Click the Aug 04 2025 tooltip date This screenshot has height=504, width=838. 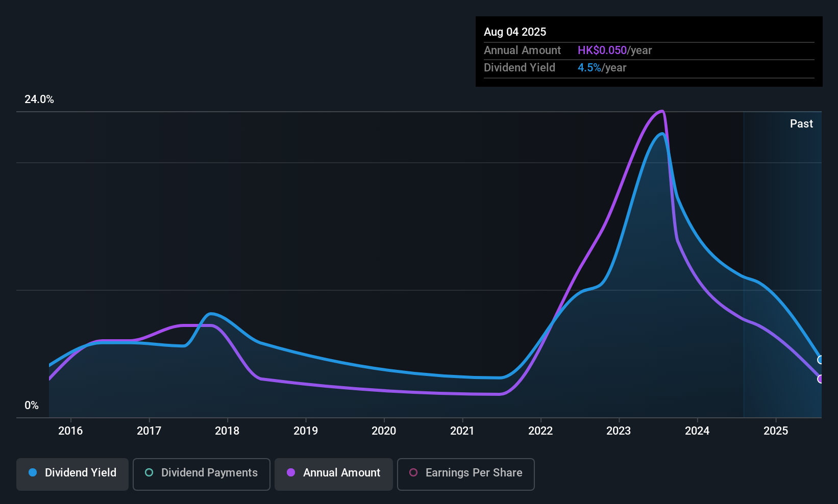pyautogui.click(x=515, y=32)
